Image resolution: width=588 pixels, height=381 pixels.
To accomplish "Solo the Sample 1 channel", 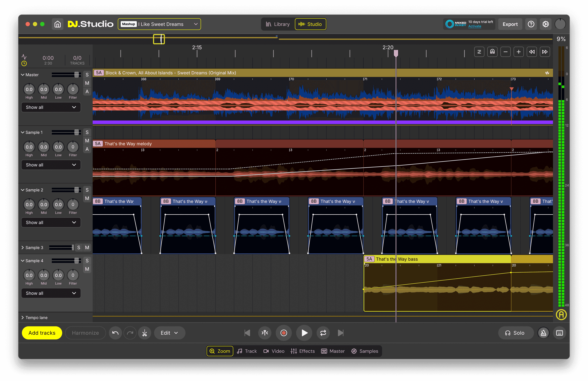I will (x=87, y=132).
